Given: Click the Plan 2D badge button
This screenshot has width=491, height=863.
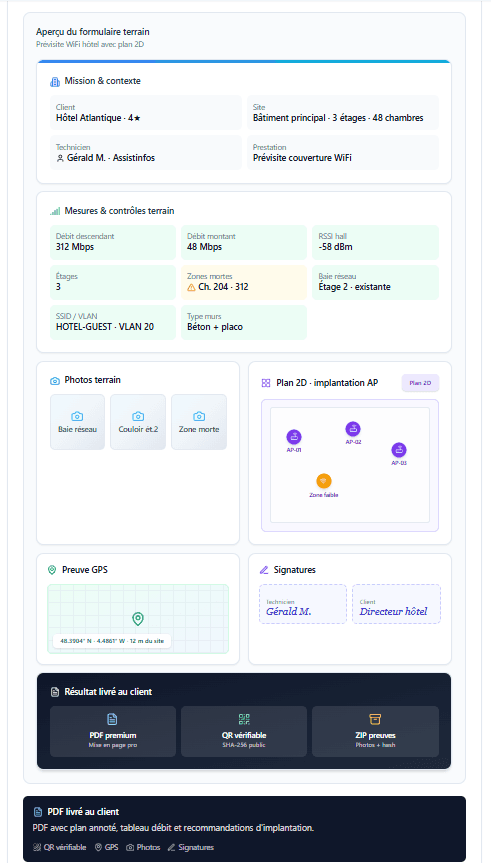Looking at the screenshot, I should [421, 383].
